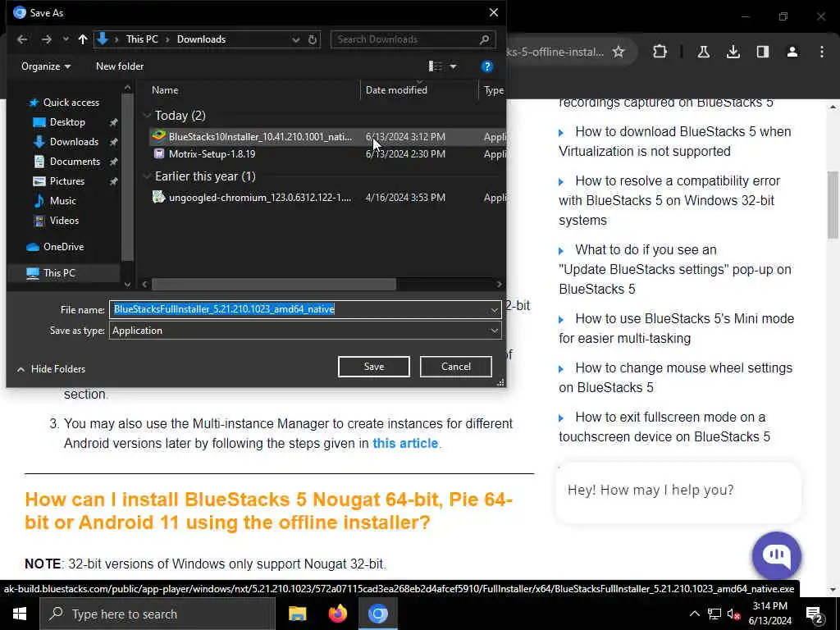Open Chromium from taskbar
840x630 pixels.
pos(377,614)
